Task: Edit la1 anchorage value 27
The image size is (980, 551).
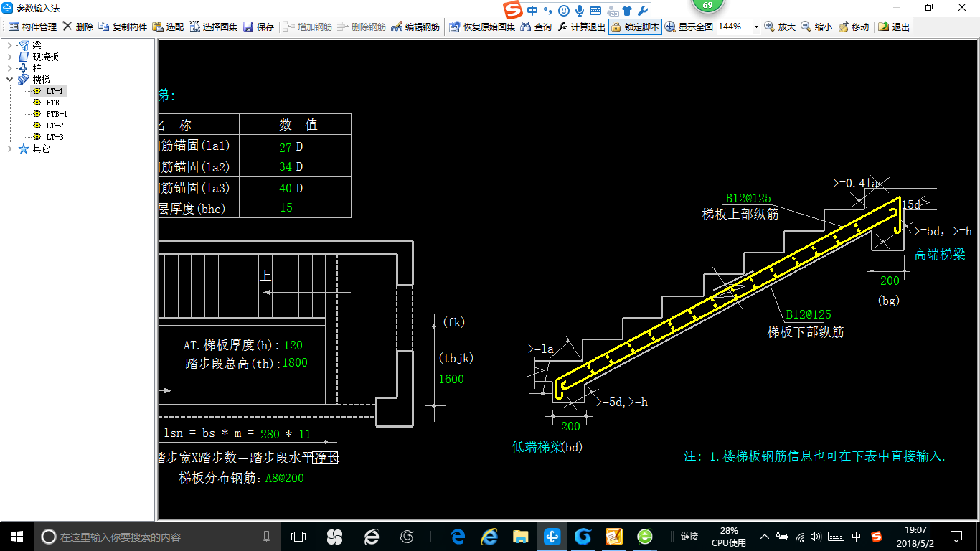Action: [285, 147]
